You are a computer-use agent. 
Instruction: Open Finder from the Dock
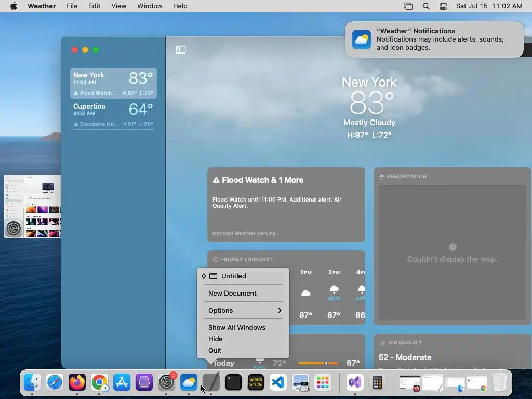(32, 382)
